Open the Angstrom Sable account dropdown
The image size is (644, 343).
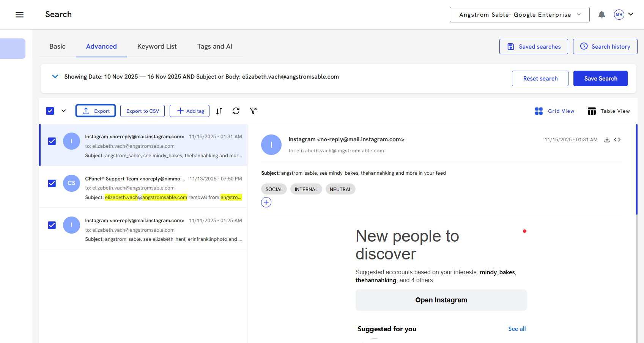[x=519, y=15]
